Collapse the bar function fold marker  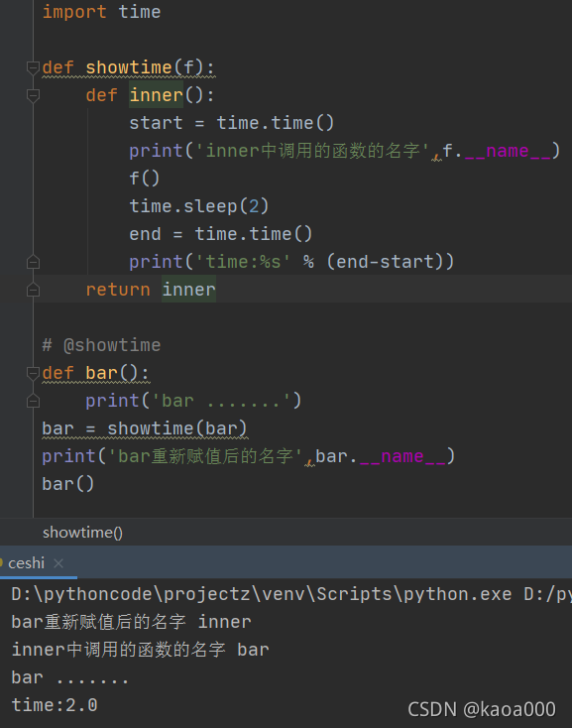[x=33, y=373]
